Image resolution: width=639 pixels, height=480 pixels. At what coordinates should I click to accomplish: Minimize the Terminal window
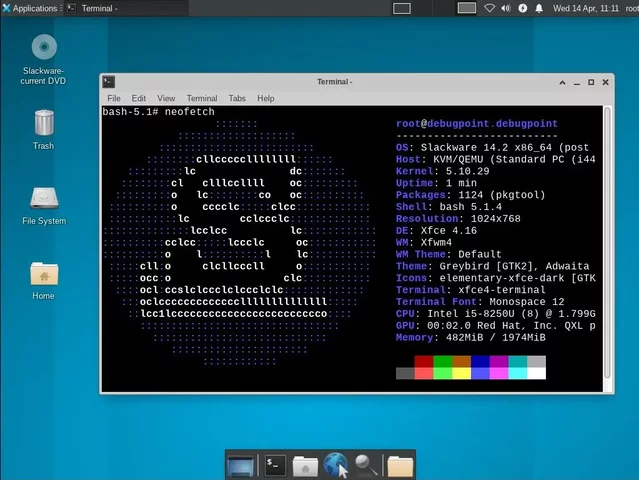[577, 82]
